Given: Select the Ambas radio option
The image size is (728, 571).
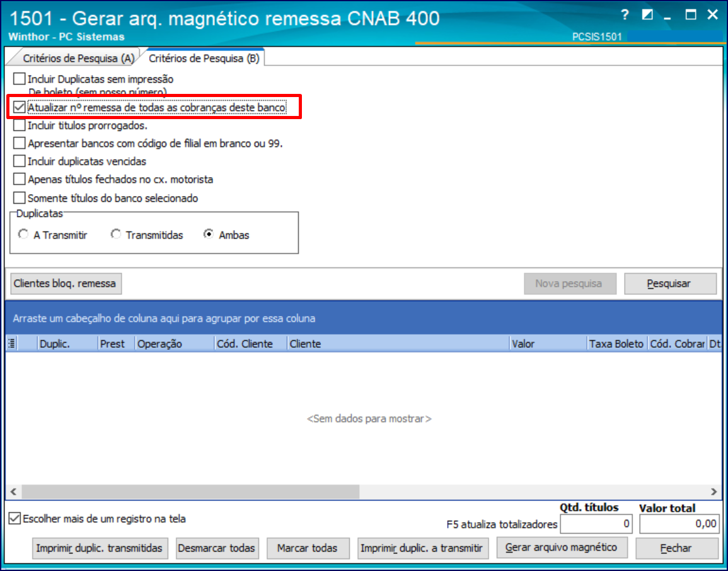Looking at the screenshot, I should [x=209, y=234].
